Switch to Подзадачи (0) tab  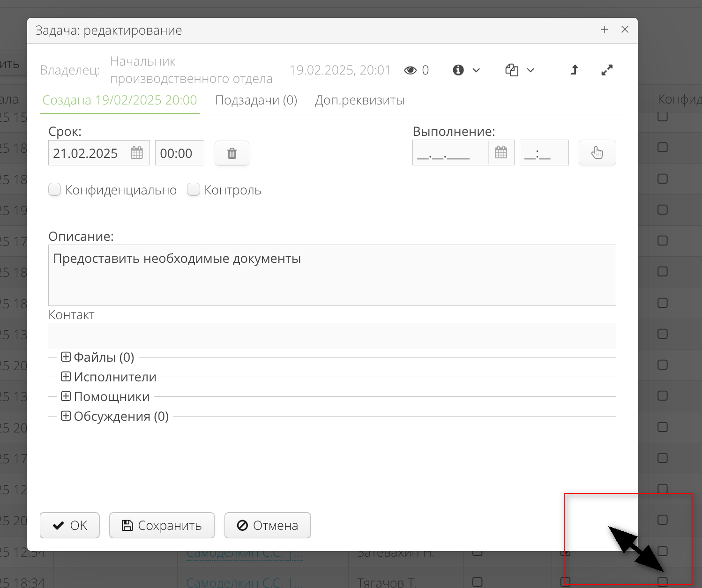click(x=256, y=100)
